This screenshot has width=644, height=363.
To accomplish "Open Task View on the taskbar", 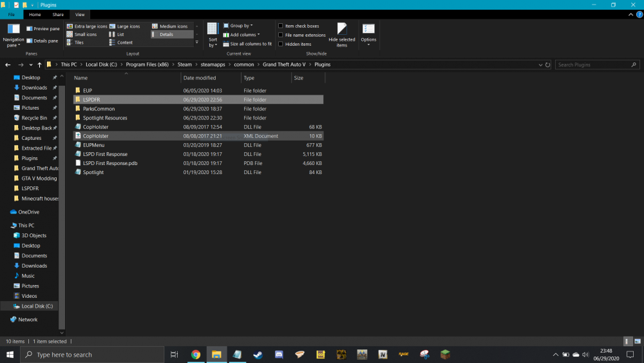I will [174, 355].
